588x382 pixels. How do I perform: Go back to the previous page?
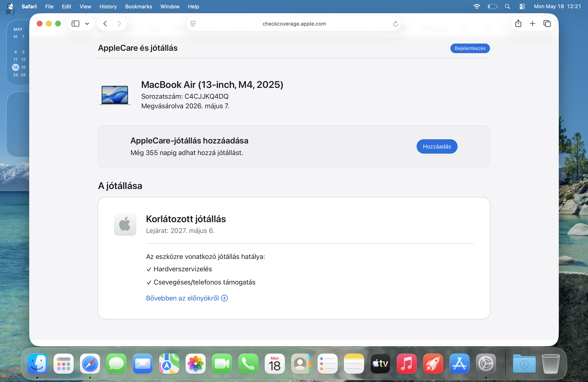pyautogui.click(x=105, y=24)
